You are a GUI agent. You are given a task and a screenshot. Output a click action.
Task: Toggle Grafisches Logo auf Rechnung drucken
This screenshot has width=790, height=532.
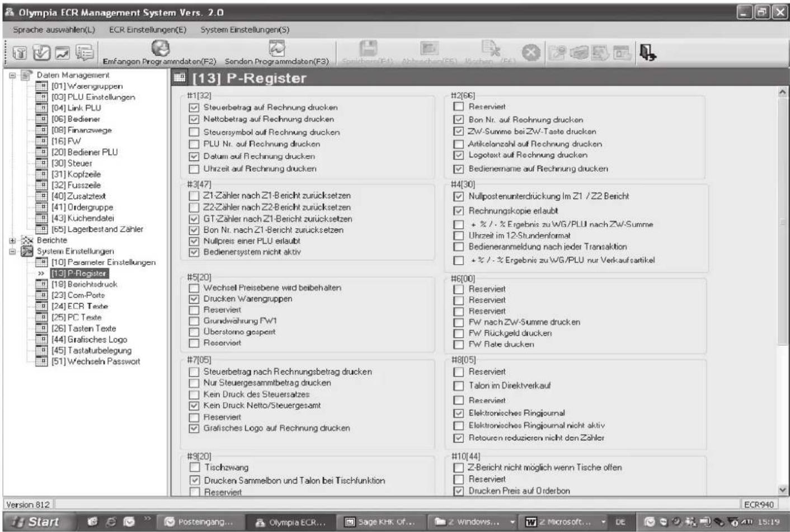point(194,429)
